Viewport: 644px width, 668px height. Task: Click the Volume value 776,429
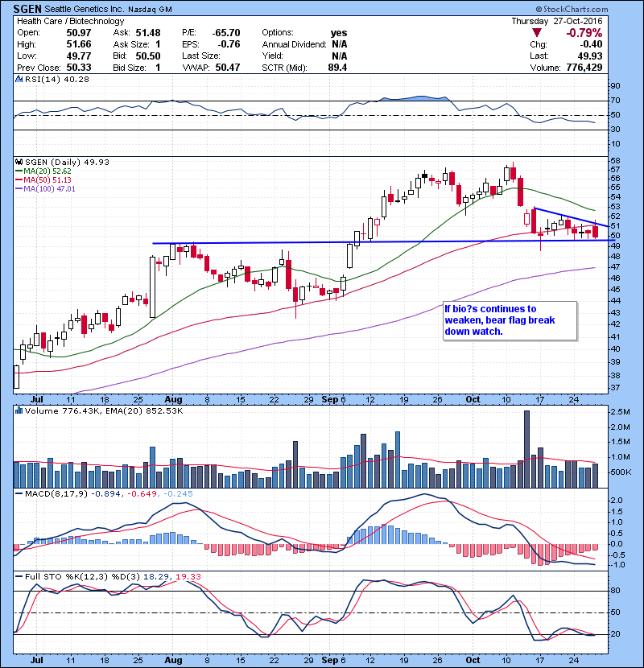pos(584,68)
